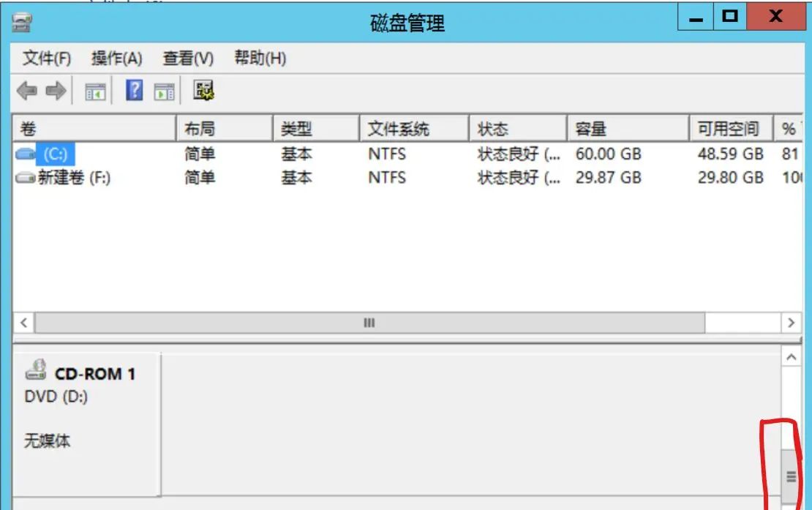Toggle the console tree pane icon
The image size is (812, 510).
point(95,91)
